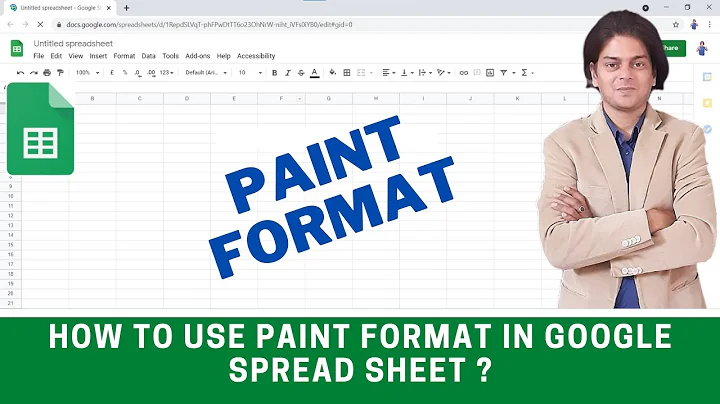This screenshot has height=404, width=720.
Task: Open the font size 10 dropdown
Action: coord(250,73)
